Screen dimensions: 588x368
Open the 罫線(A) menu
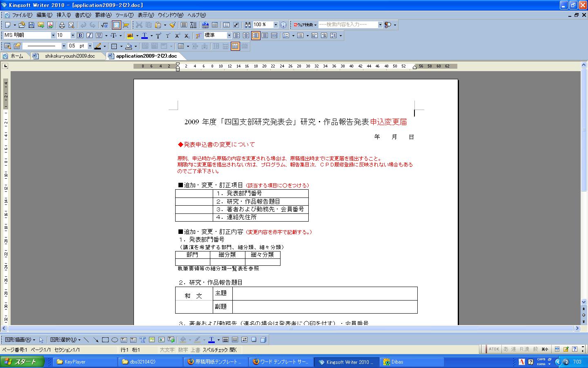click(103, 15)
